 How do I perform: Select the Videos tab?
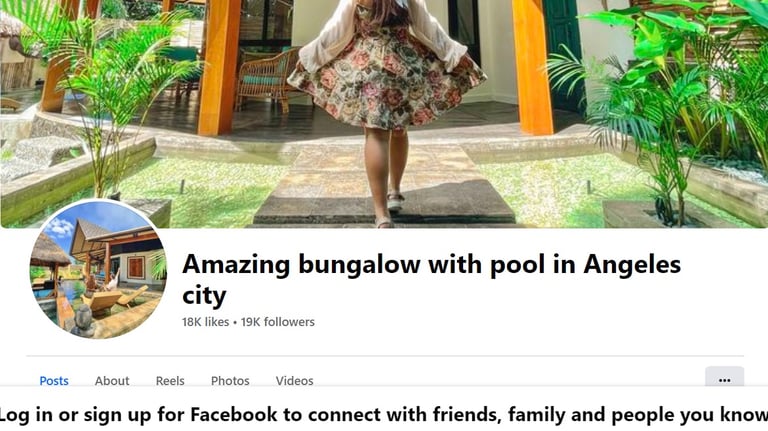click(x=294, y=381)
